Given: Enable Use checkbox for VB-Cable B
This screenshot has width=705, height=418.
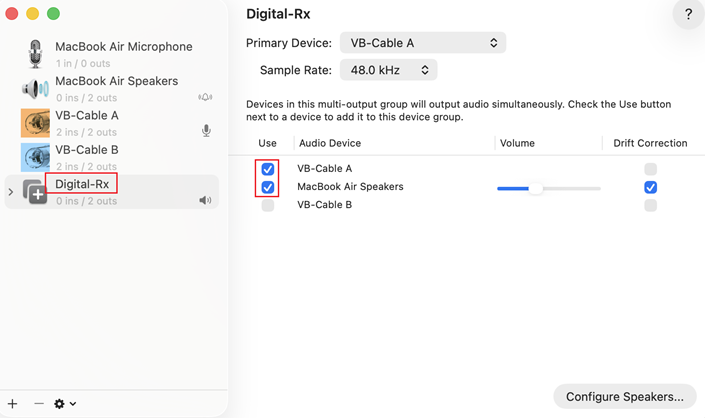Looking at the screenshot, I should click(267, 205).
